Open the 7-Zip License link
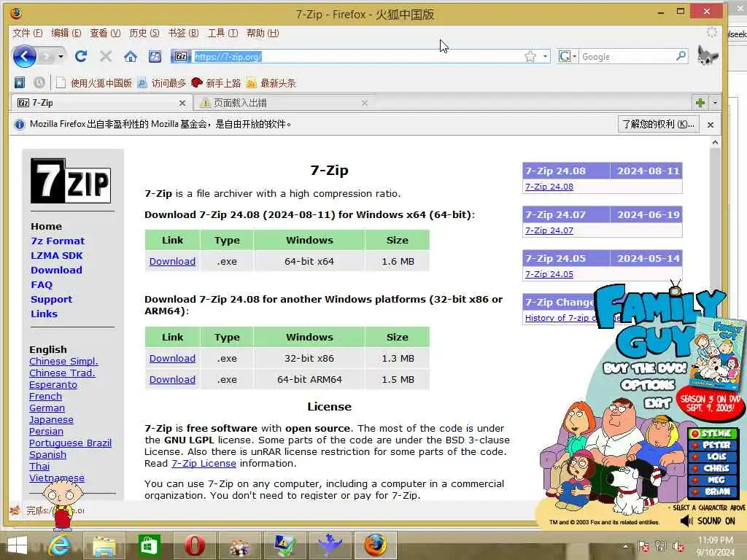The width and height of the screenshot is (747, 560). 204,463
